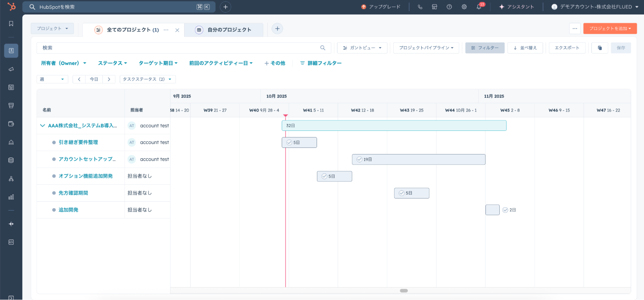Select the 全てのプロジェクト (1) tab
Screen dimensions: 644x300
(132, 30)
